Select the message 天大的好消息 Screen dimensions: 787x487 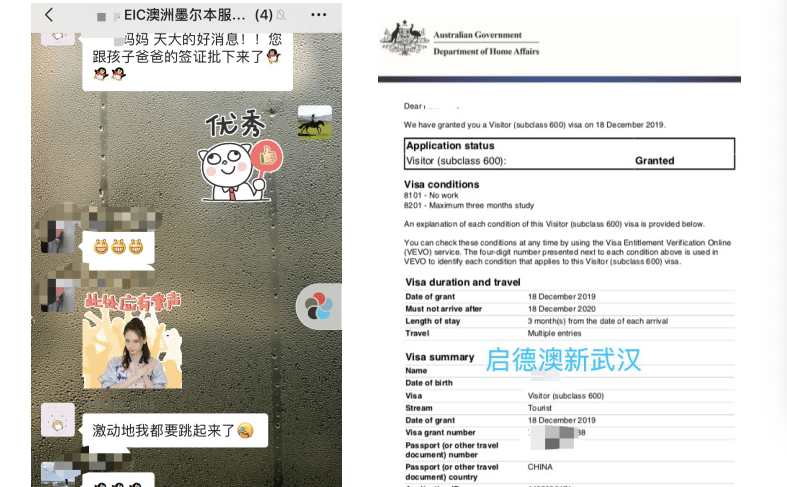187,60
